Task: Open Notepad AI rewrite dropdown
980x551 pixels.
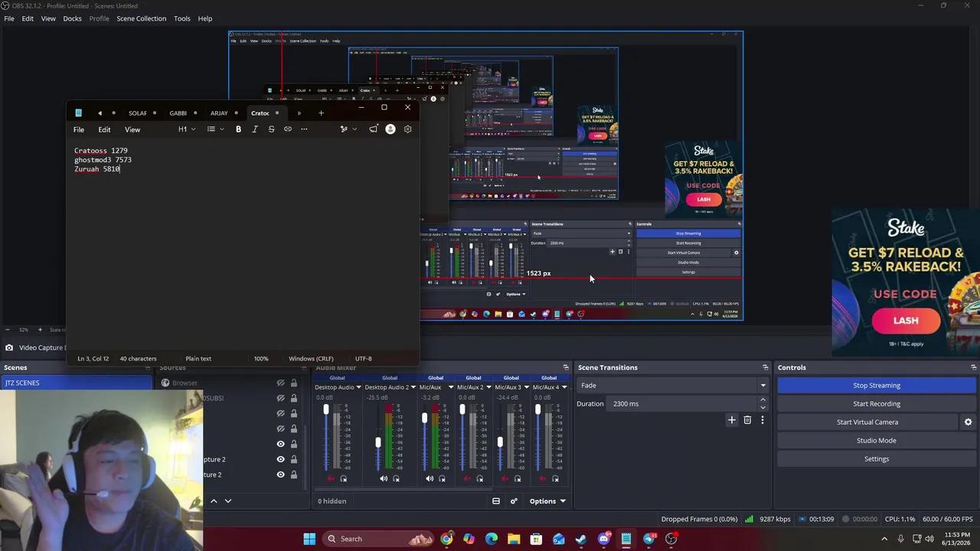Action: (348, 129)
